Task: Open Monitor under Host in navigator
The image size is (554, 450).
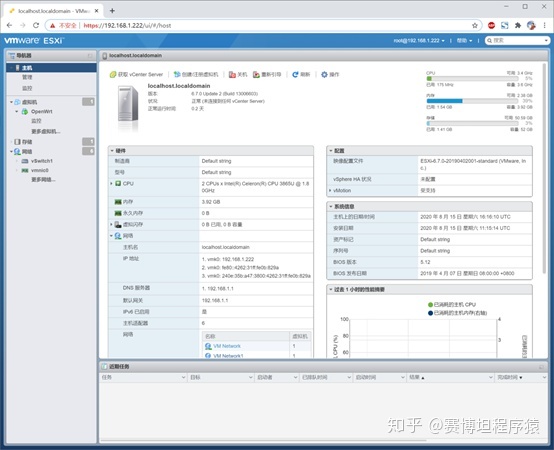Action: (27, 88)
